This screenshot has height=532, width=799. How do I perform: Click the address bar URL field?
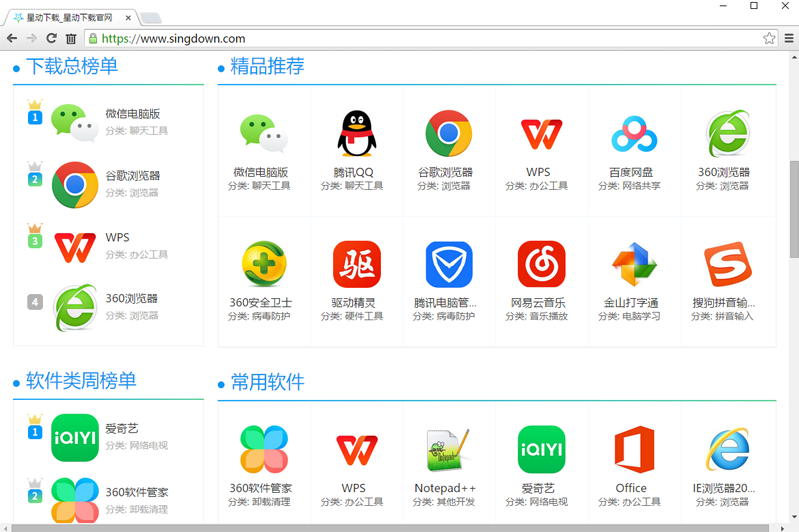click(419, 39)
